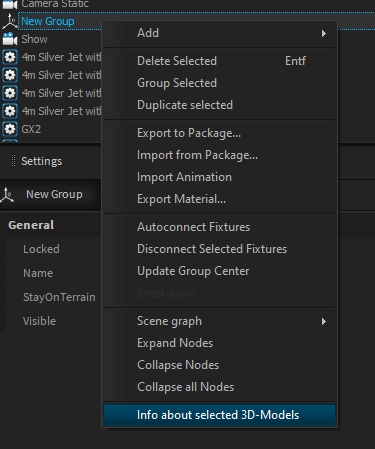Collapse the General properties section

click(x=31, y=225)
